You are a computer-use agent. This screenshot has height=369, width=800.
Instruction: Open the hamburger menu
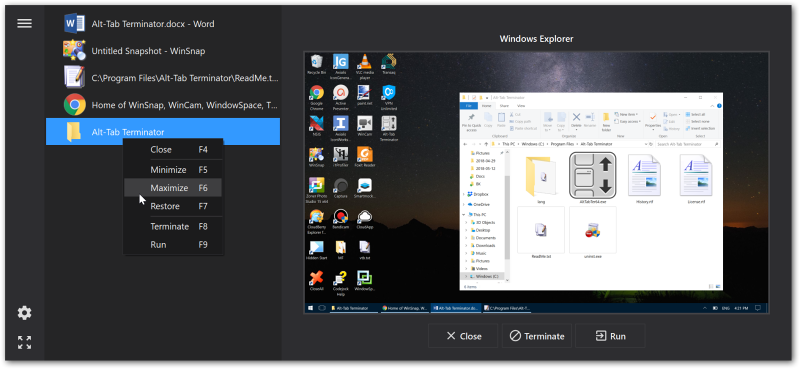tap(24, 23)
